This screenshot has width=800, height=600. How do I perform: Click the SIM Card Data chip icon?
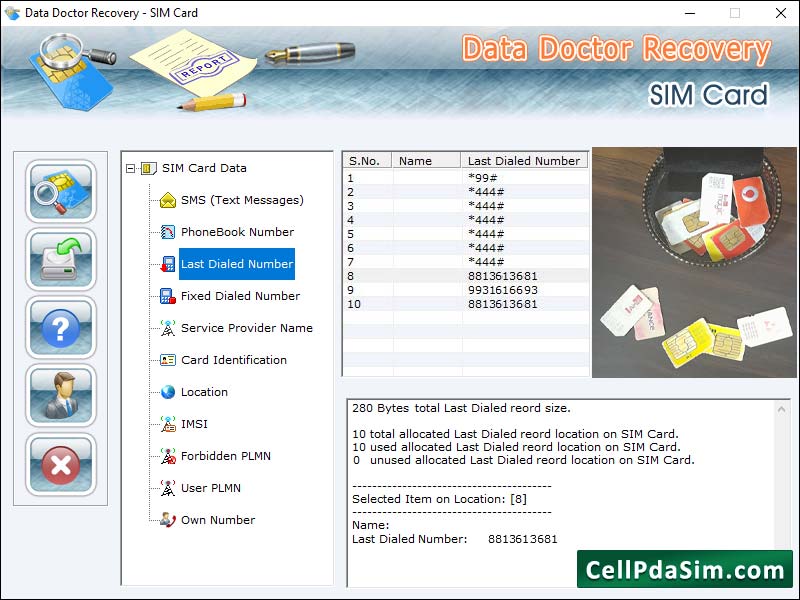point(148,168)
